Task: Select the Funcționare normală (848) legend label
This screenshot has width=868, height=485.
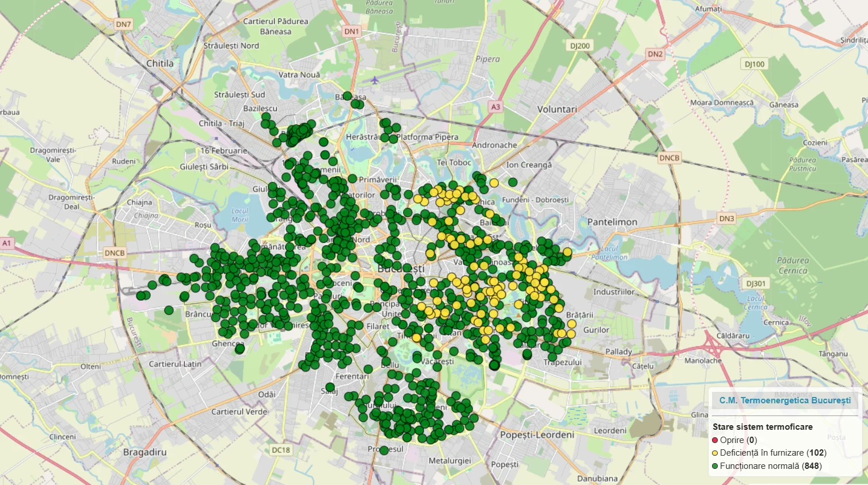Action: [771, 467]
